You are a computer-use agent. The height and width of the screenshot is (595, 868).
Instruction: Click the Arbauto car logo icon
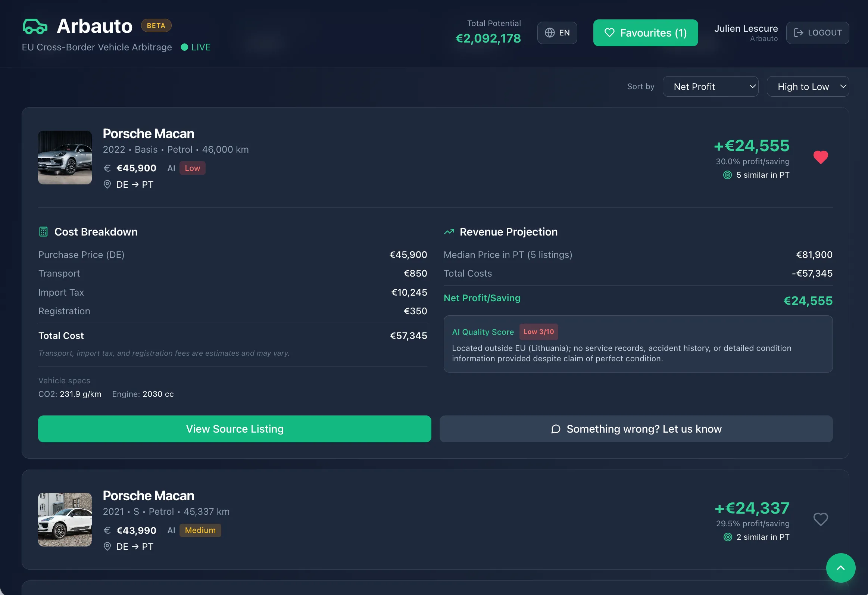pyautogui.click(x=35, y=26)
